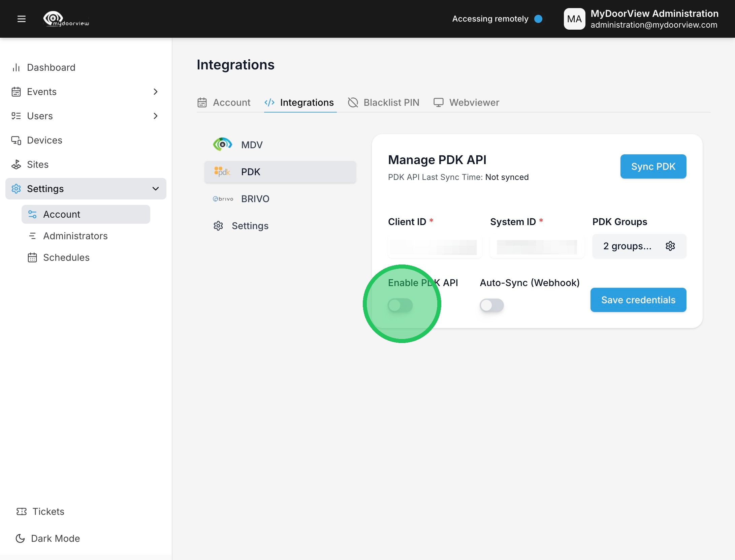Expand the Events submenu chevron

[155, 92]
